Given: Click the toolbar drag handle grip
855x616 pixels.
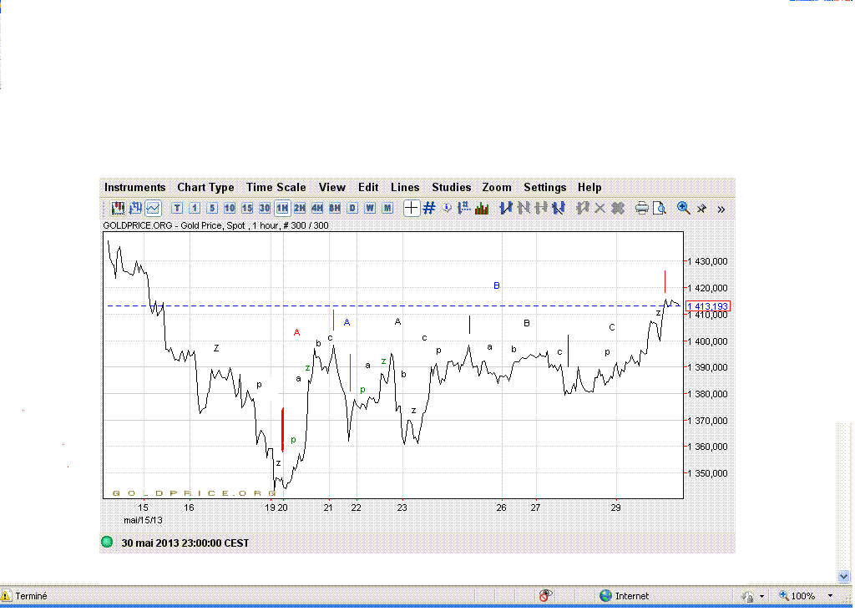Looking at the screenshot, I should click(x=104, y=208).
